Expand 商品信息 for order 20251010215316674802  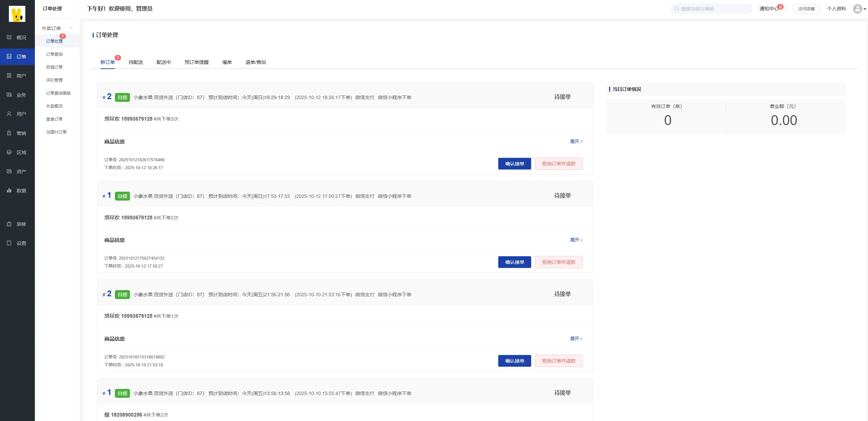[576, 339]
